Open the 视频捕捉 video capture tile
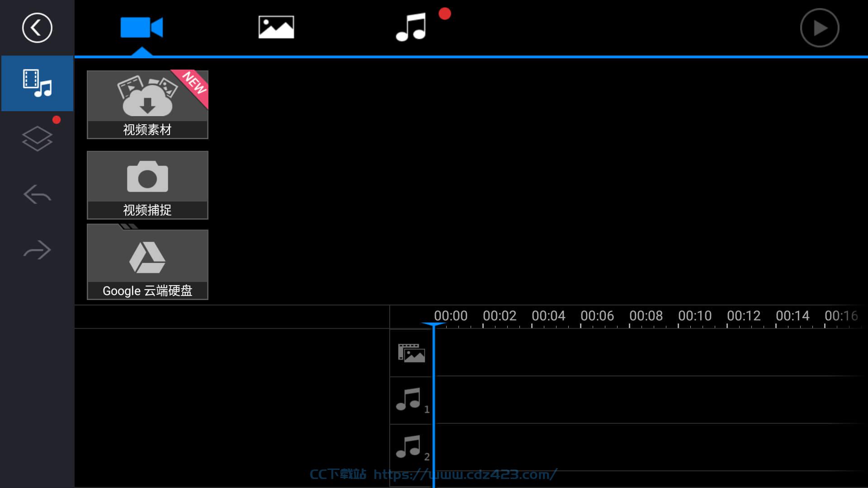Screen dimensions: 868x488 [147, 185]
